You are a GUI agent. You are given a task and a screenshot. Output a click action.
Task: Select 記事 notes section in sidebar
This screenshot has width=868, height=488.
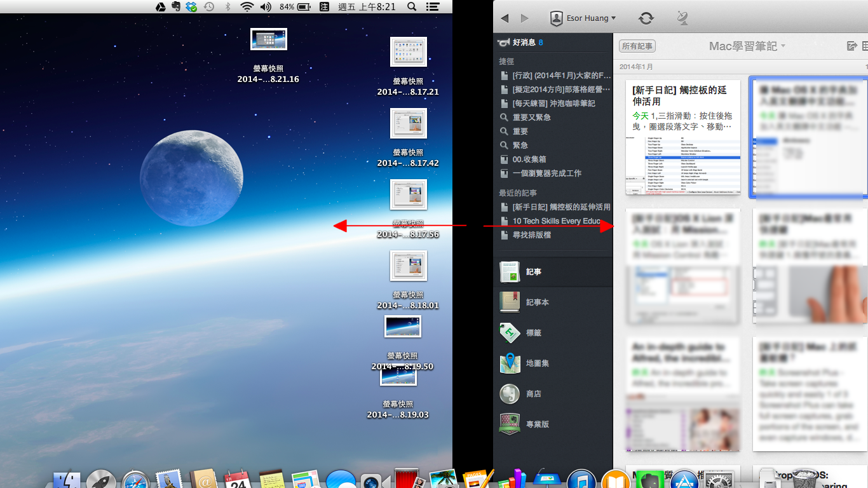pyautogui.click(x=553, y=272)
